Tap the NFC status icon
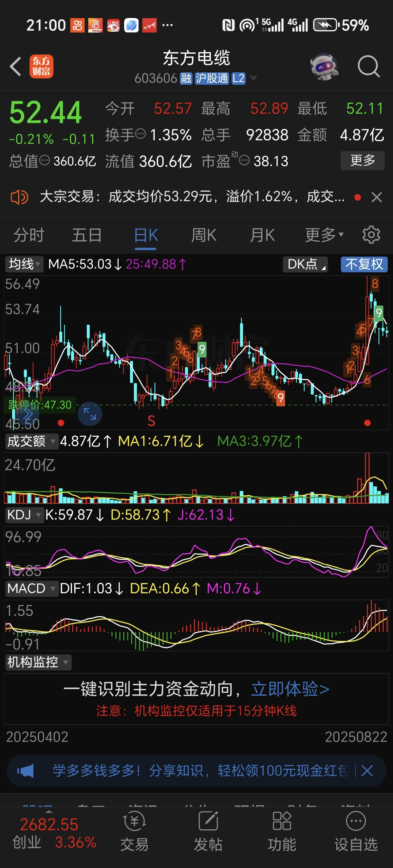 (x=228, y=25)
